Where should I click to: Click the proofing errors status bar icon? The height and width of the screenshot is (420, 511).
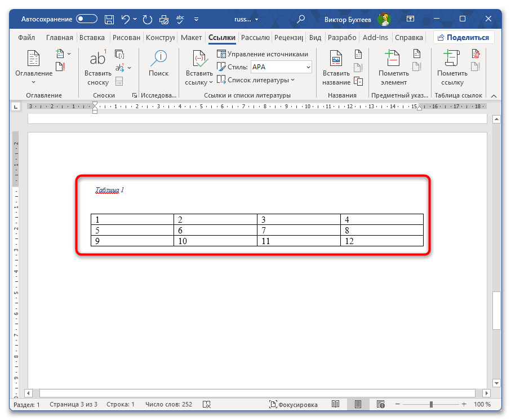click(207, 404)
